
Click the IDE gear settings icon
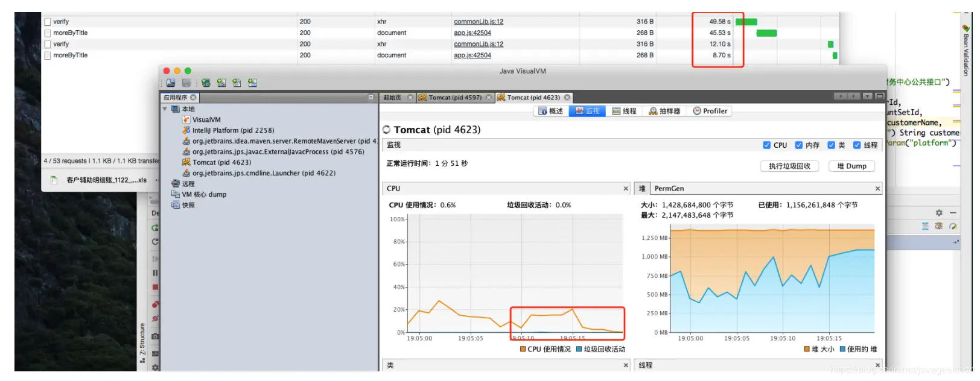point(939,213)
